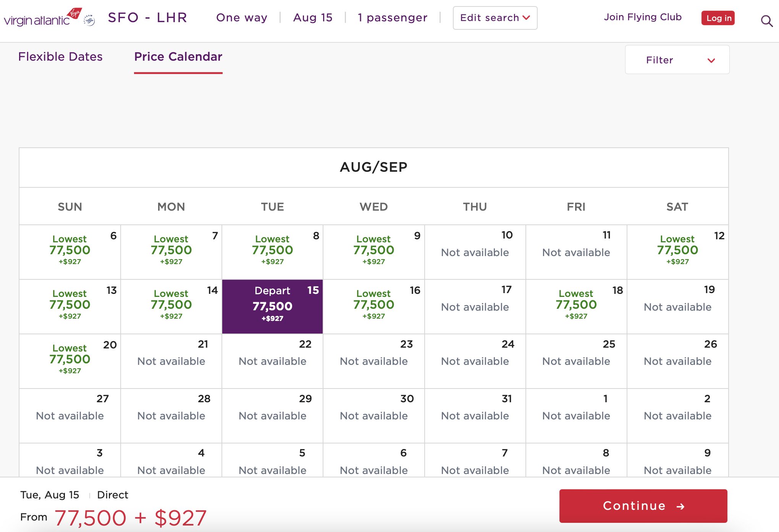Click the SFO - LHR route heading
The image size is (779, 532).
[147, 18]
